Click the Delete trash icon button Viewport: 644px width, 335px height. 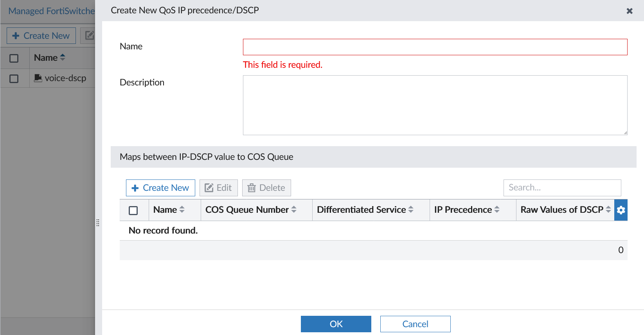266,188
